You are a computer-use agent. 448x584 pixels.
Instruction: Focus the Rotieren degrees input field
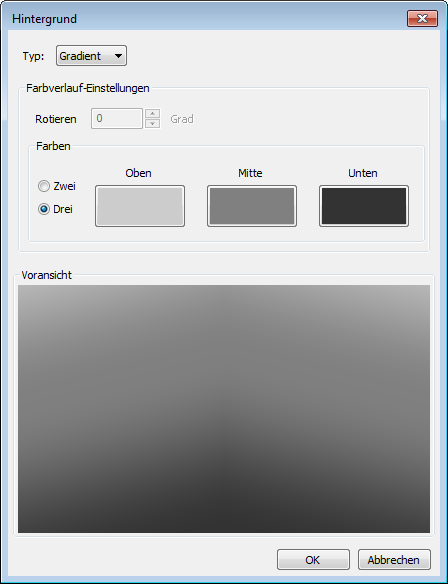point(117,118)
